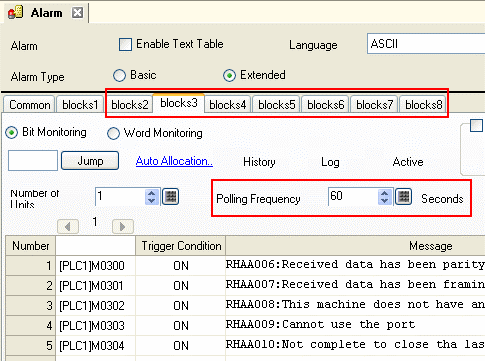The height and width of the screenshot is (361, 485).
Task: Open keypad for Number of Units
Action: coord(170,196)
